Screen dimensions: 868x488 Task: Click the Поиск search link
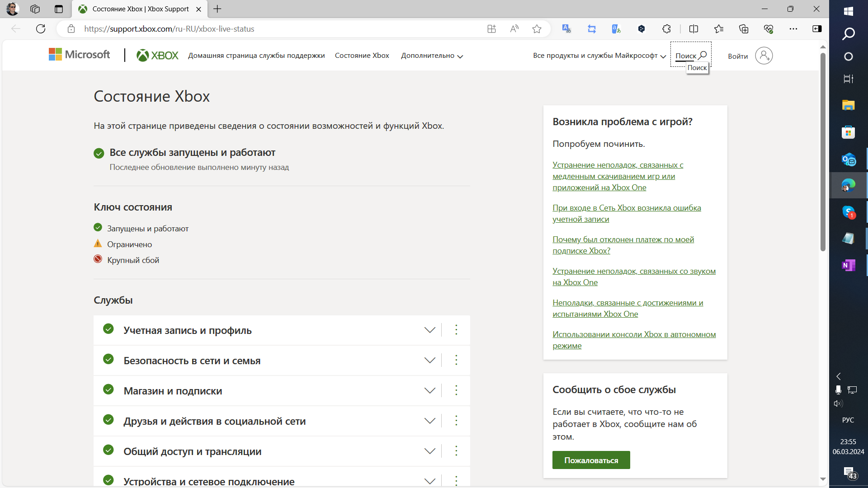(691, 56)
